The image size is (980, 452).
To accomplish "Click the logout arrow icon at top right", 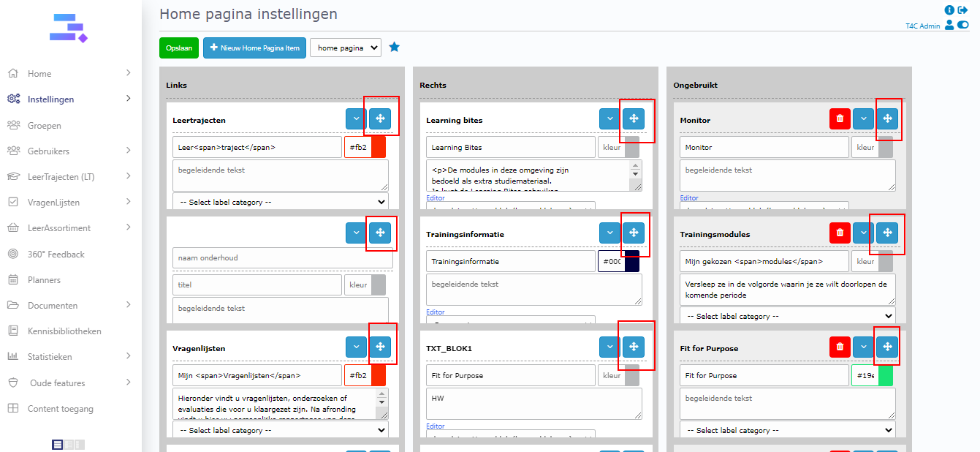I will pyautogui.click(x=962, y=10).
